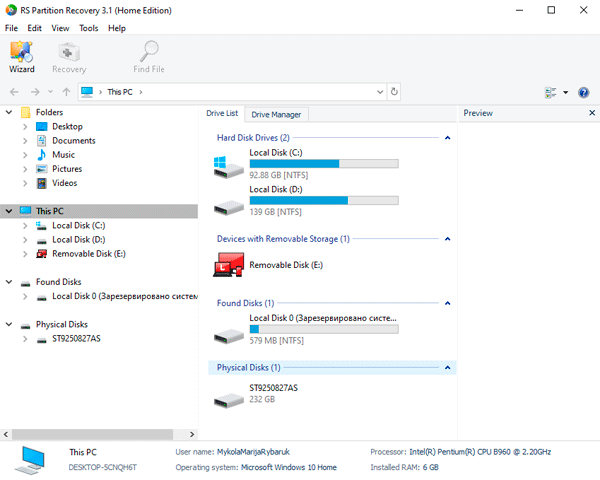This screenshot has width=600, height=480.
Task: Expand Local Disk (C:) in the tree
Action: coord(25,225)
